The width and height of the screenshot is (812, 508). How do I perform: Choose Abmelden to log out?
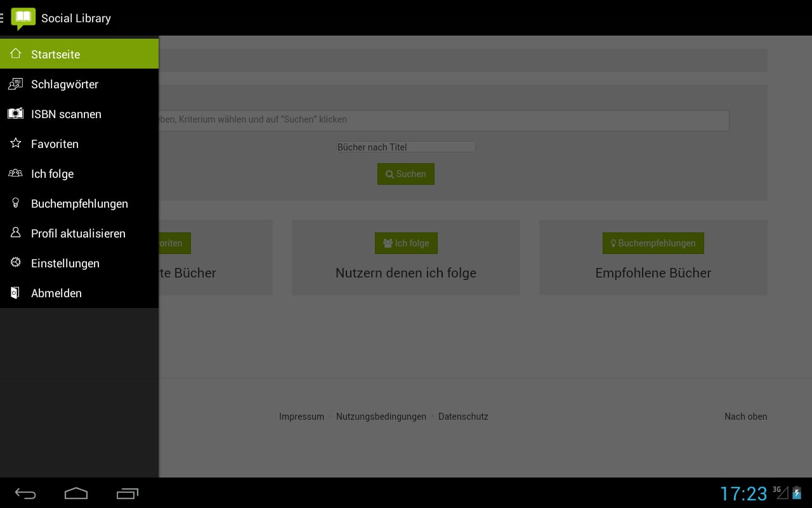79,293
